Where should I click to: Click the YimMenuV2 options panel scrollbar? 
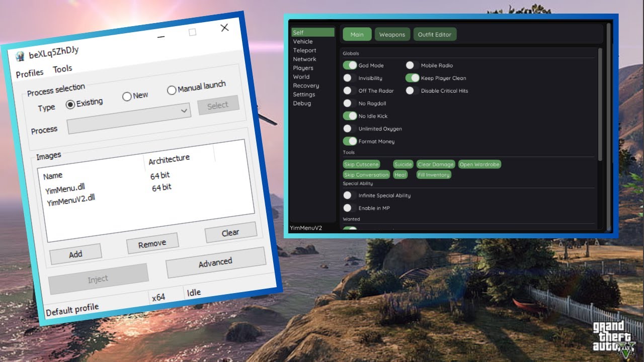pyautogui.click(x=600, y=105)
